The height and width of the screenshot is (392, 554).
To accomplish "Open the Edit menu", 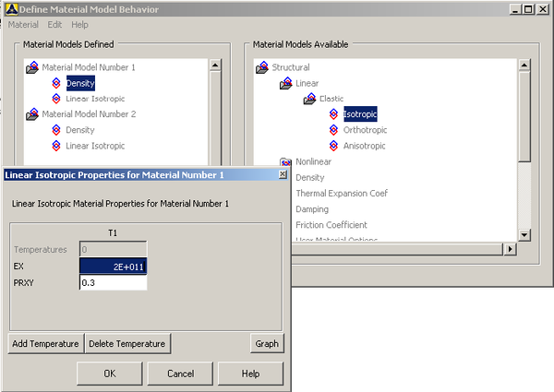I will point(54,24).
